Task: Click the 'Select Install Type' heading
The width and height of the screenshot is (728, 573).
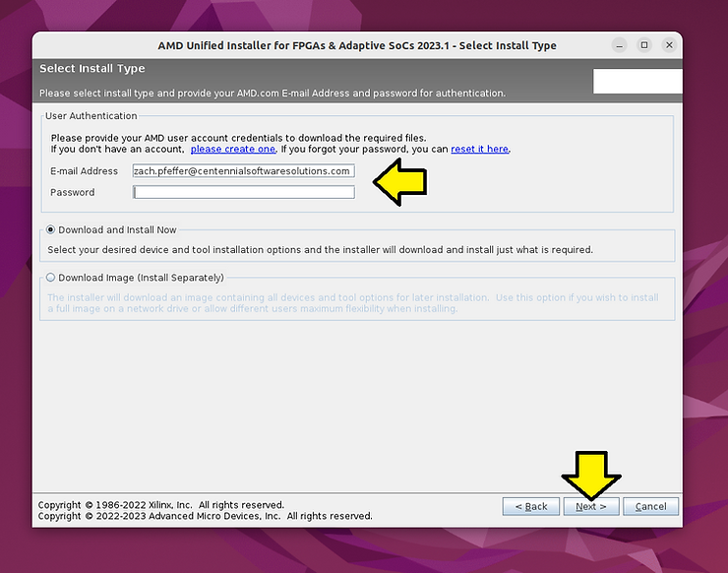Action: [x=91, y=68]
